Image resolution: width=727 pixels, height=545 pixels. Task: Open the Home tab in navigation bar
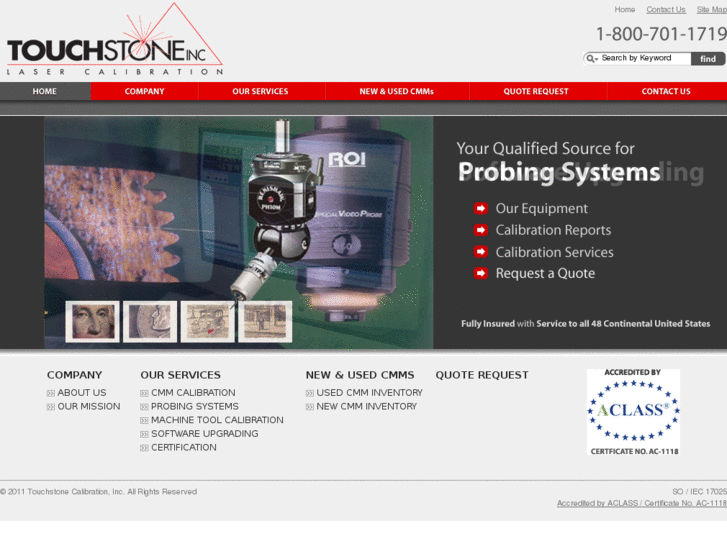(45, 91)
